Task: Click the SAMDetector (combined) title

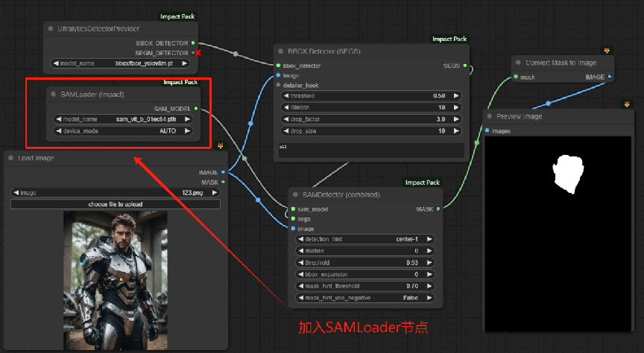Action: tap(341, 194)
